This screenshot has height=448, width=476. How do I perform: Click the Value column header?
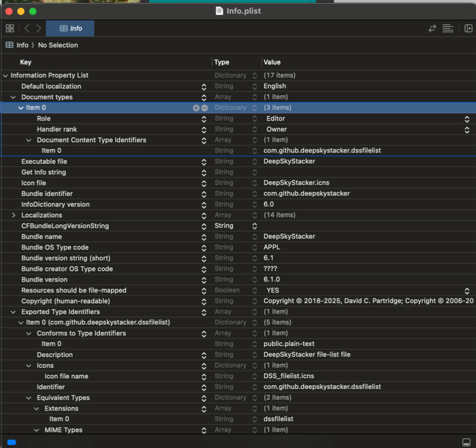click(x=272, y=62)
